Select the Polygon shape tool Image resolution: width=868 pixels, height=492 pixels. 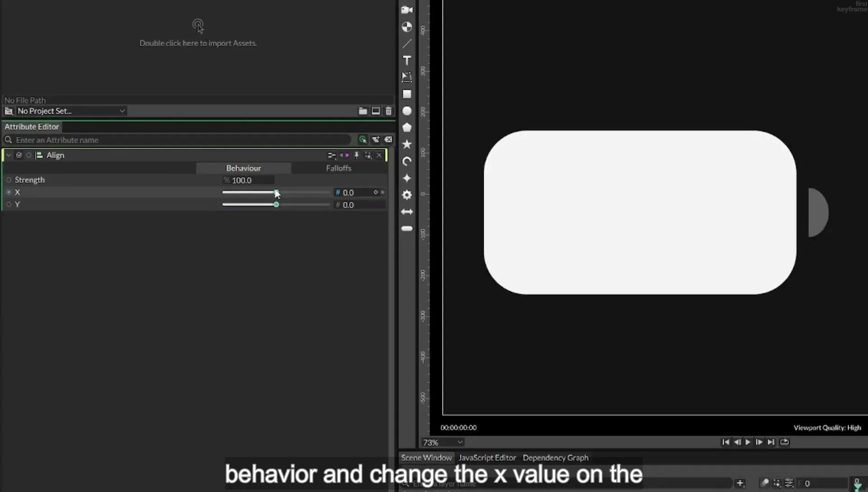coord(407,128)
